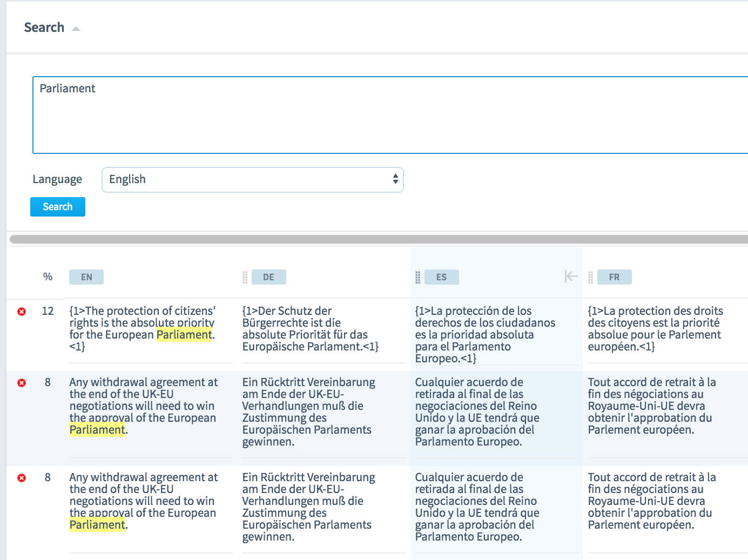
Task: Remove the second result row
Action: tap(21, 383)
